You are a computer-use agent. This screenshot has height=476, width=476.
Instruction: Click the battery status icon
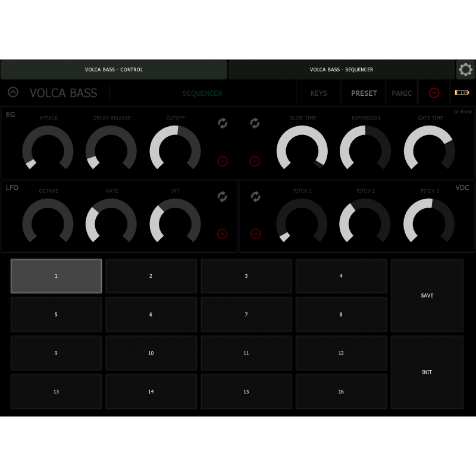(x=462, y=93)
